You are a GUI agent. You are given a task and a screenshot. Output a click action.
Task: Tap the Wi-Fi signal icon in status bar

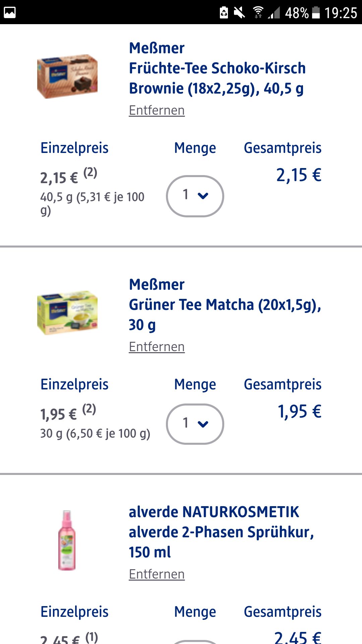(258, 12)
